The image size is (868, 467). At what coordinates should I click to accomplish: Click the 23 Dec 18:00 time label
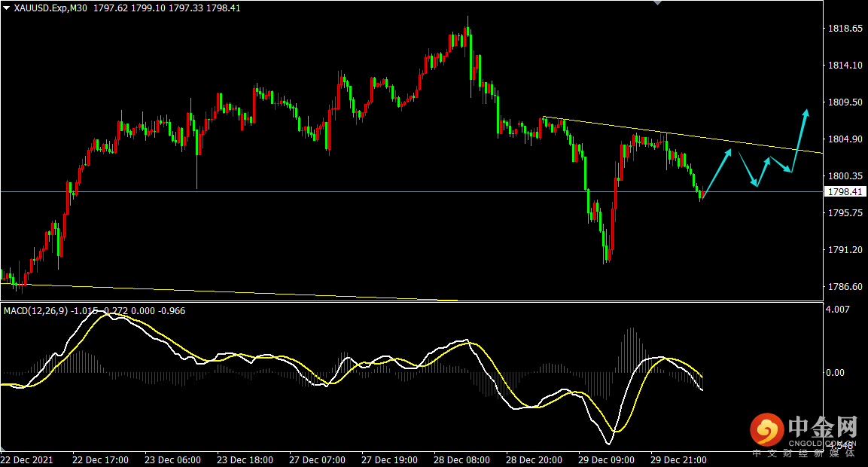coord(245,459)
